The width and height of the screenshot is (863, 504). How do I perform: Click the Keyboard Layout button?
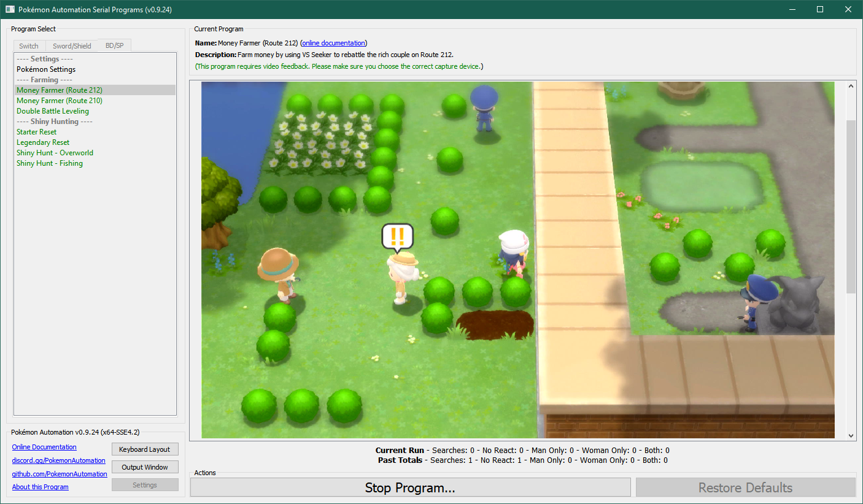click(145, 449)
